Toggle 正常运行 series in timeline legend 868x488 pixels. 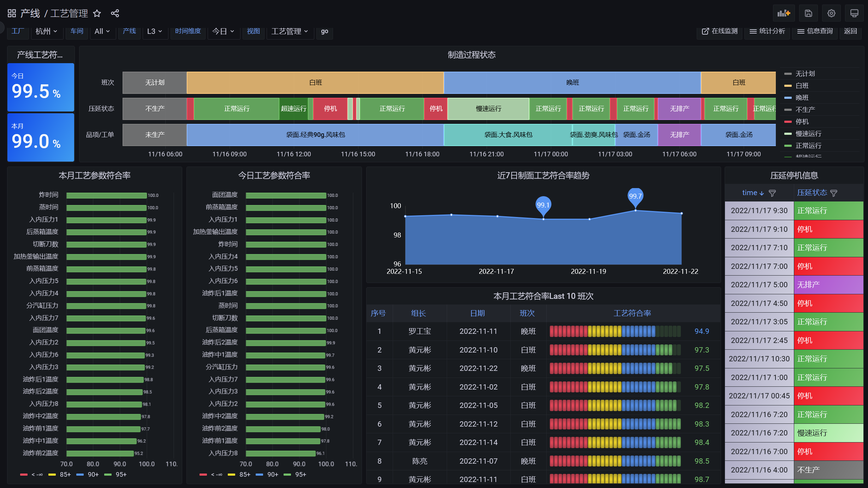click(x=808, y=146)
